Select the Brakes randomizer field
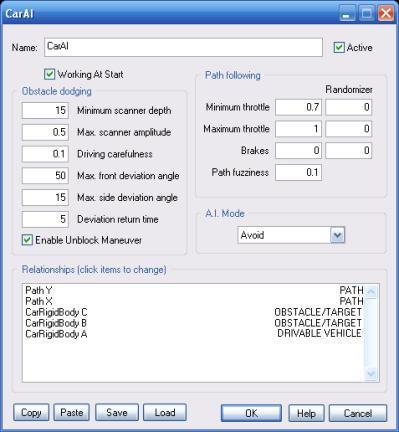The height and width of the screenshot is (432, 399). (x=349, y=151)
